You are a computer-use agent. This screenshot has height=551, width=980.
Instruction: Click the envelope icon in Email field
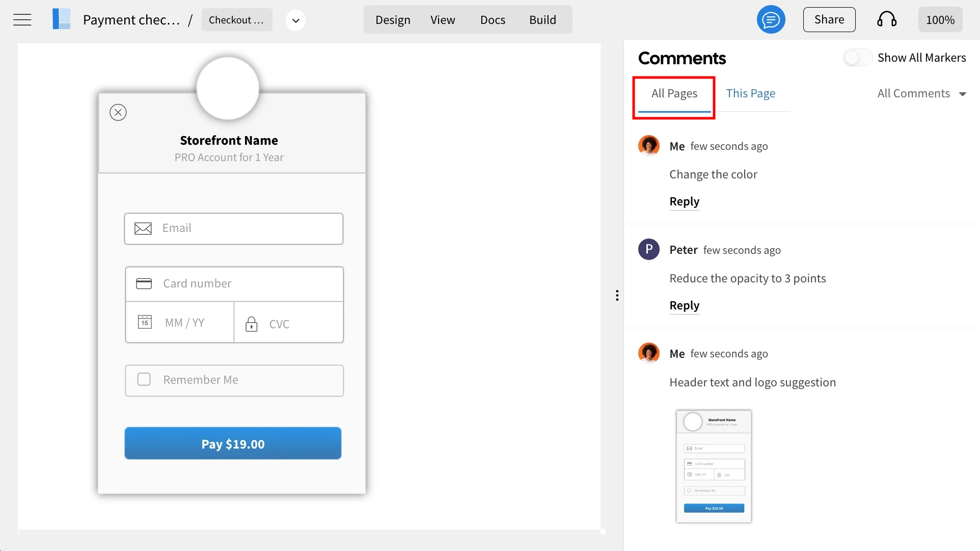tap(143, 228)
